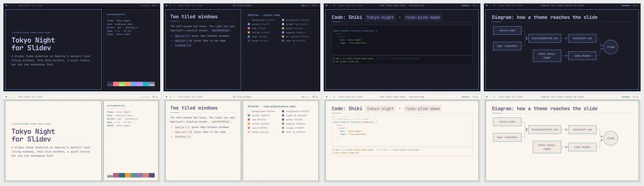Pick the red #b4637a swatch in light palette
The height and width of the screenshot is (186, 644).
pyautogui.click(x=249, y=120)
